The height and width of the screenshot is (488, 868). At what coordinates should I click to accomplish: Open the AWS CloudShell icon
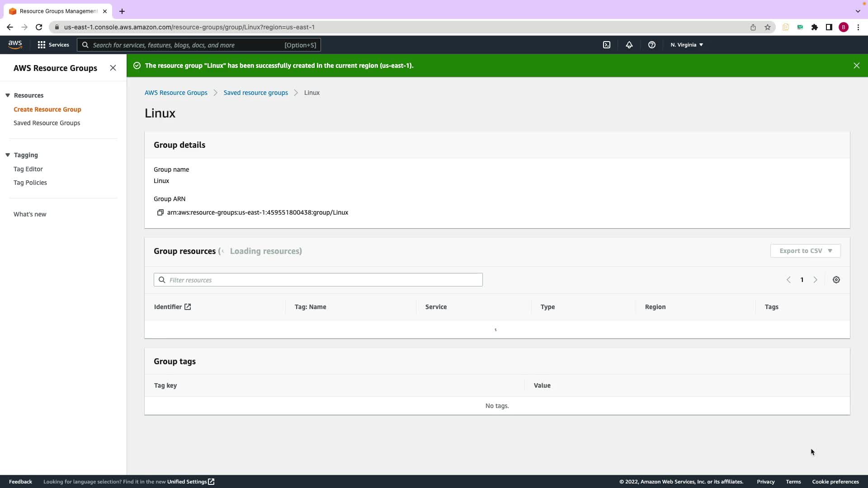[x=607, y=45]
